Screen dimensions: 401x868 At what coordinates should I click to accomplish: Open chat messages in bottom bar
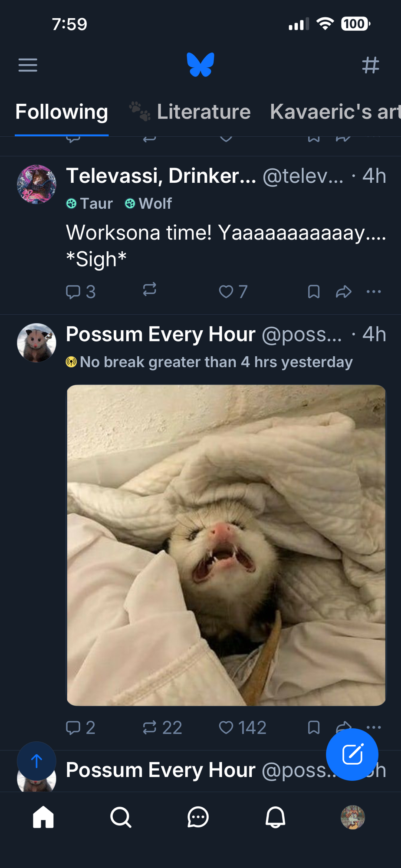coord(198,818)
